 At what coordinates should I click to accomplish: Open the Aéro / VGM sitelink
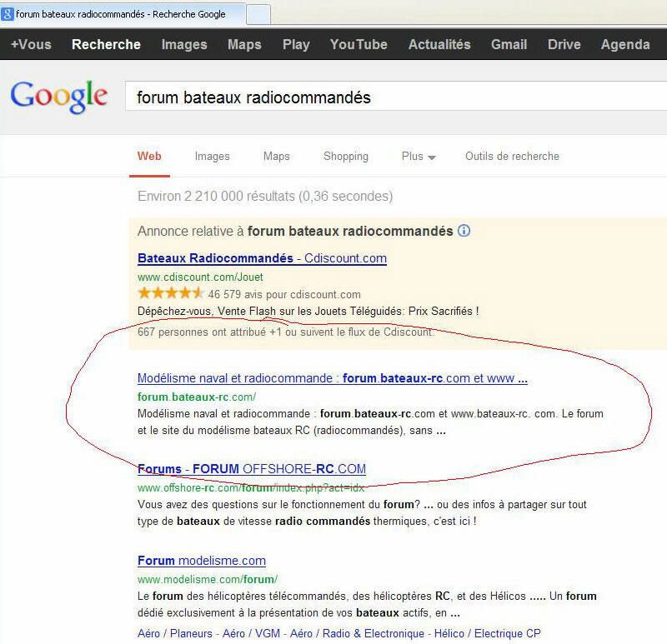click(x=252, y=633)
